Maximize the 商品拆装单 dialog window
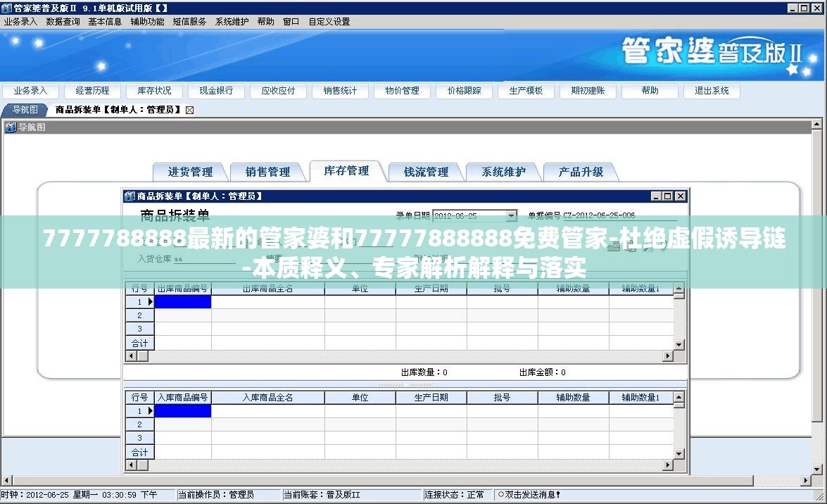 tap(668, 196)
